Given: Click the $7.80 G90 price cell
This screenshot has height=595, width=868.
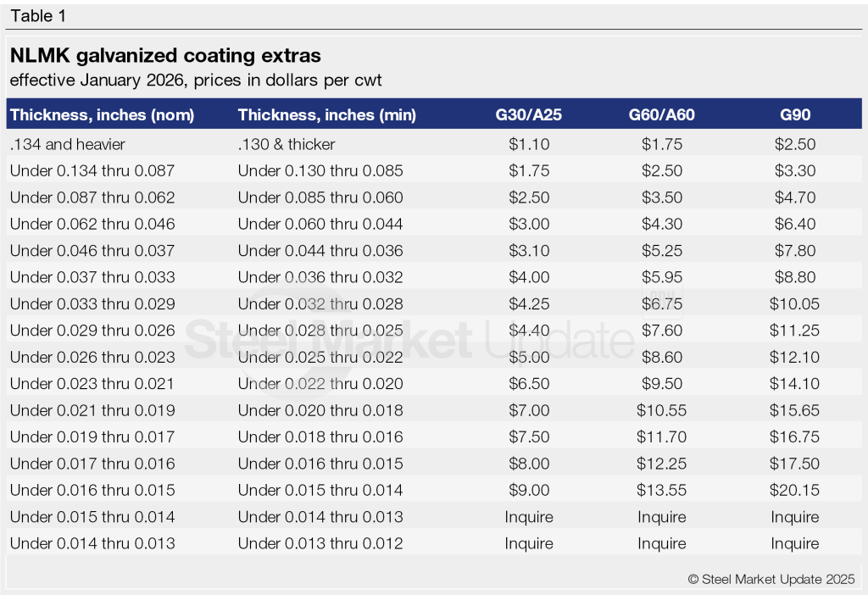Looking at the screenshot, I should pos(794,251).
